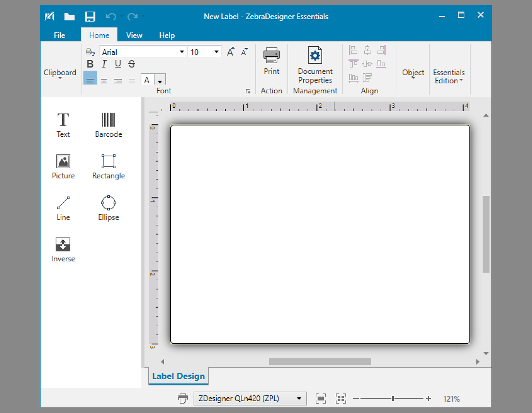Click the Print action icon
Screen dimensions: 532x413
pyautogui.click(x=271, y=61)
